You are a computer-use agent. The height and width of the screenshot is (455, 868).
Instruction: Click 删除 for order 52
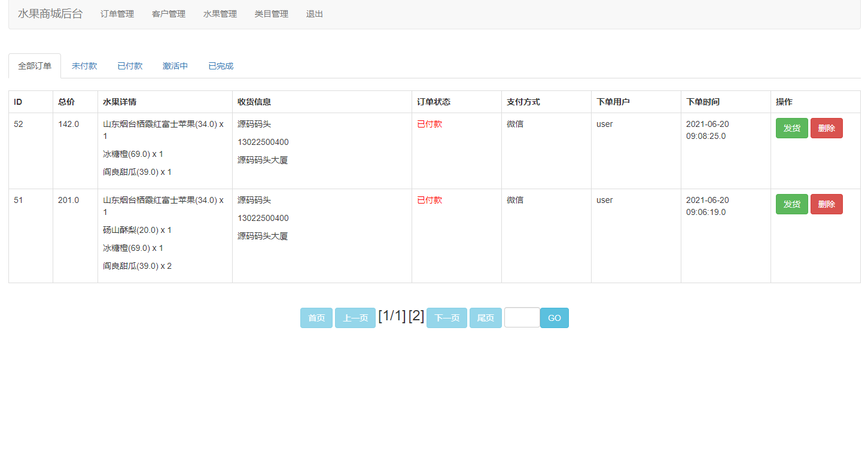[x=826, y=128]
